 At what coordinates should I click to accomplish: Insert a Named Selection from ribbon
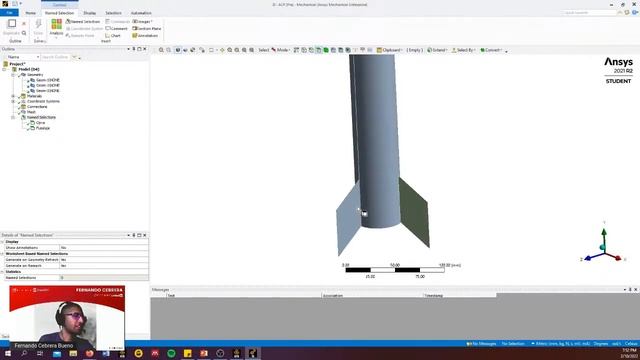[x=83, y=21]
